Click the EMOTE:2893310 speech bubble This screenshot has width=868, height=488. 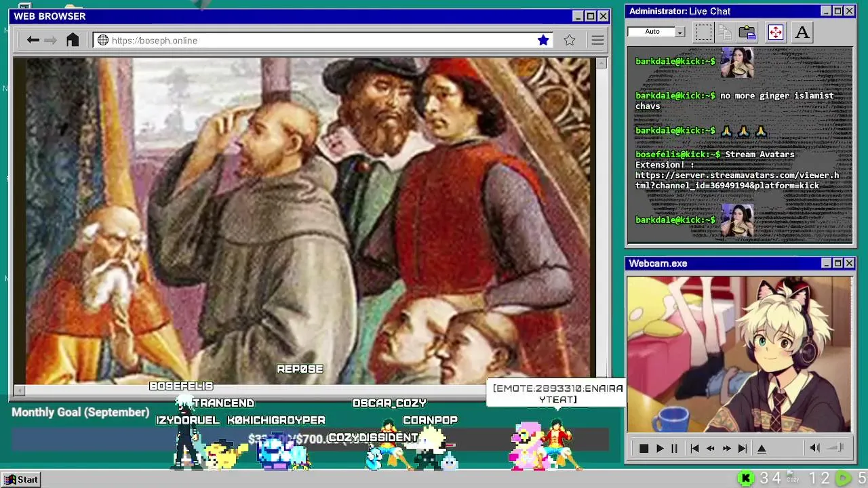[557, 394]
